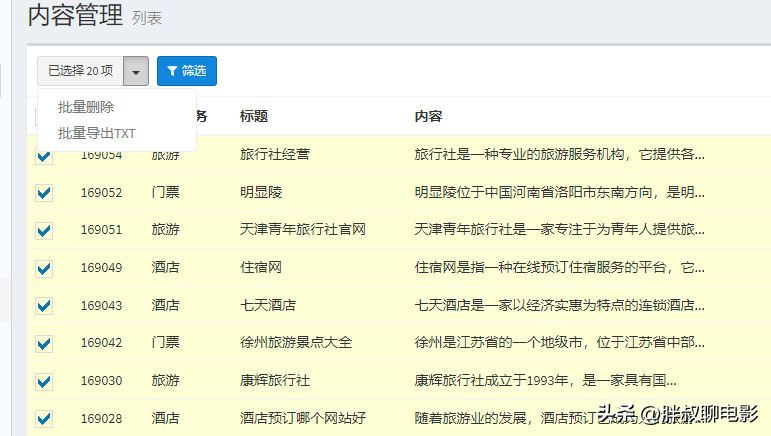Uncheck the checkbox for row 169051
The width and height of the screenshot is (771, 436).
pyautogui.click(x=44, y=231)
